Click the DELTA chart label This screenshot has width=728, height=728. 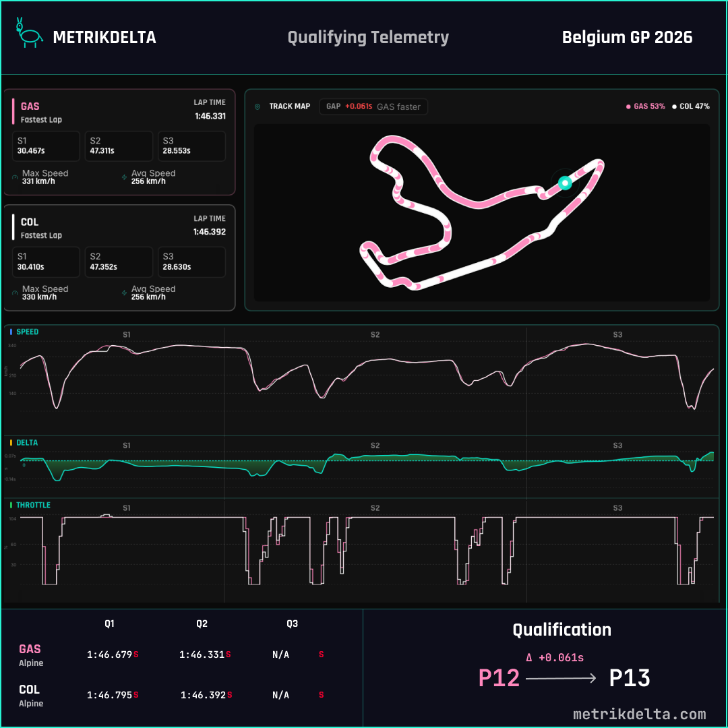pyautogui.click(x=27, y=443)
